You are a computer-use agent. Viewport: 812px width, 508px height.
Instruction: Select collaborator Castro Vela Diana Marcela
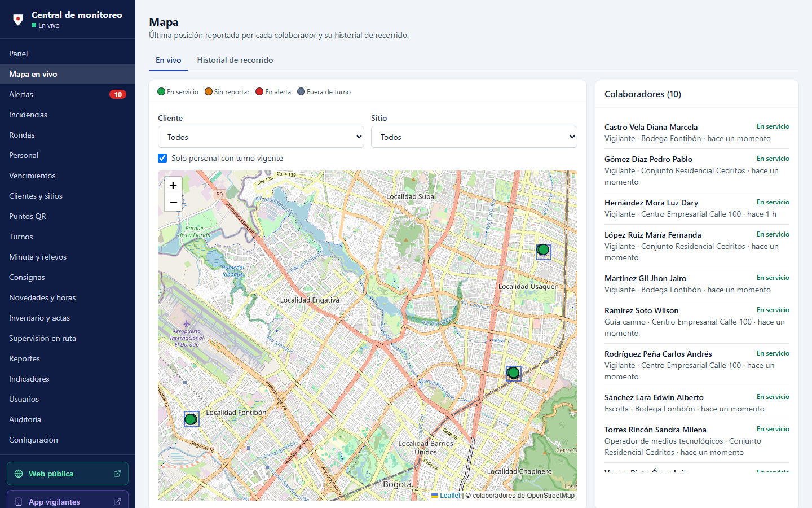697,133
